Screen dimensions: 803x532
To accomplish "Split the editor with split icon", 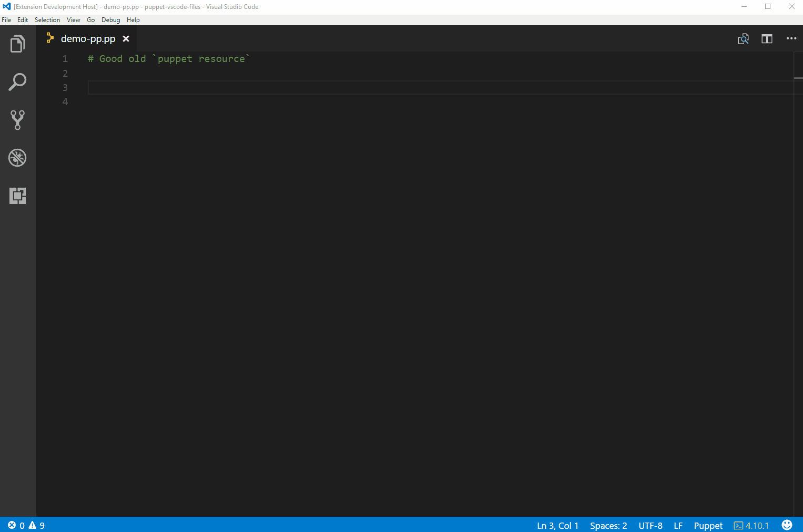I will (x=767, y=39).
